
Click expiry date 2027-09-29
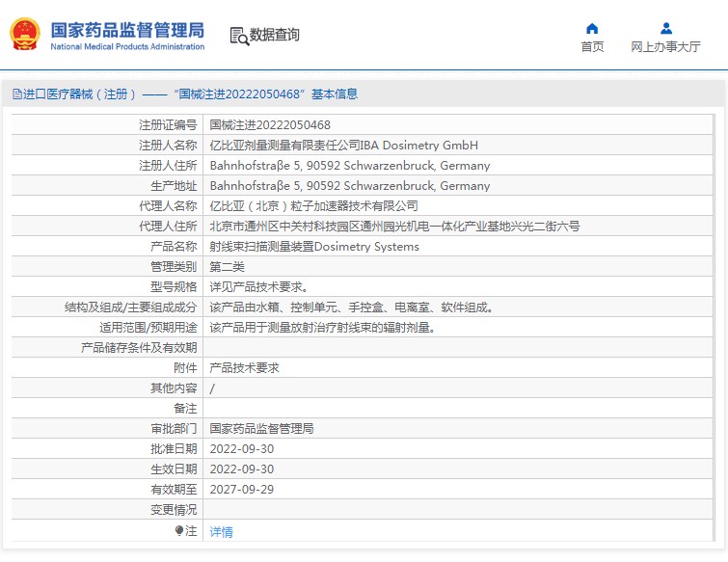[242, 489]
